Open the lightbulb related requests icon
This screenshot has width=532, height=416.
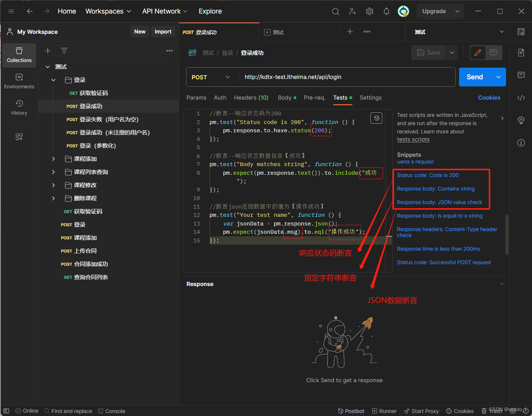(x=521, y=120)
